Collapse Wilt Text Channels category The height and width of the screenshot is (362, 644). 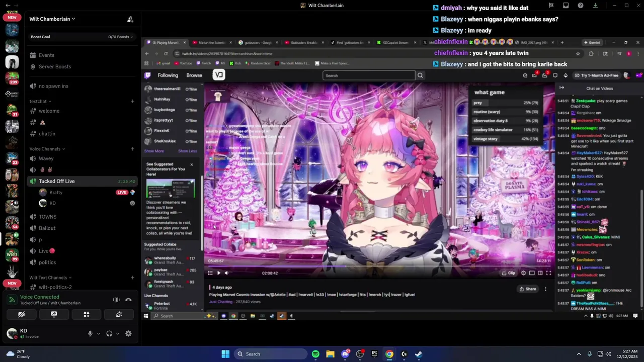[50, 278]
